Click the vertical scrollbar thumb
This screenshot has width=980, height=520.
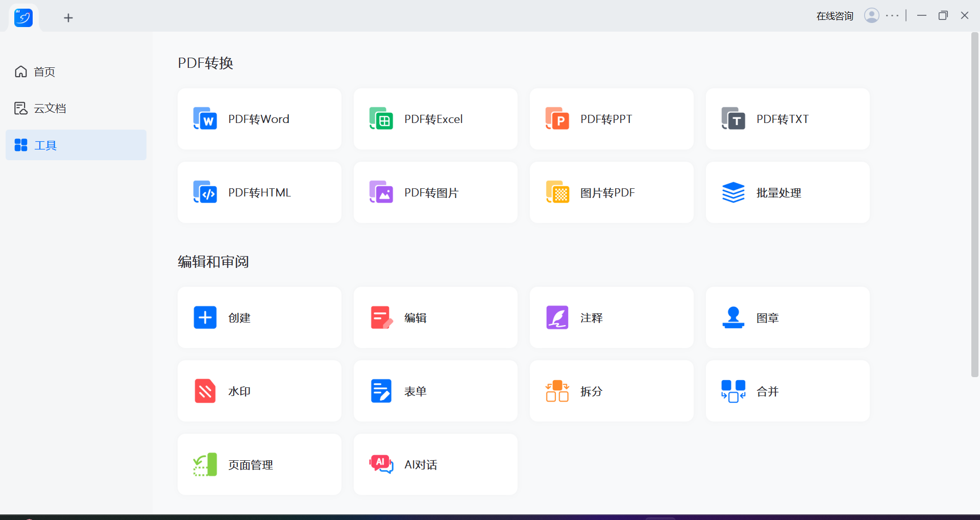(975, 204)
